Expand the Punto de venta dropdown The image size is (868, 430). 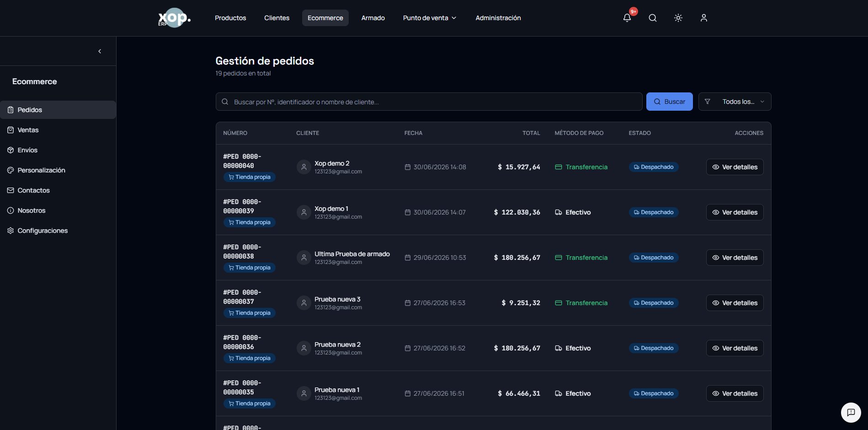[430, 18]
